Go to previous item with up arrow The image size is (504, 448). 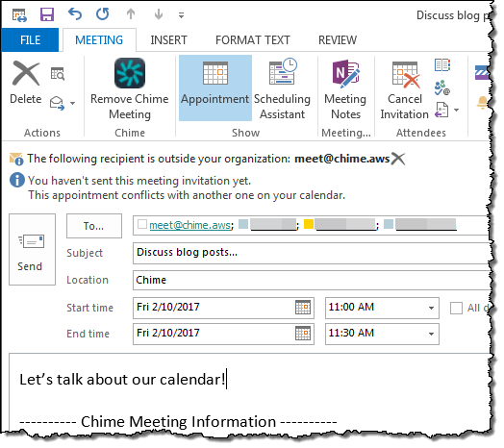tap(131, 14)
